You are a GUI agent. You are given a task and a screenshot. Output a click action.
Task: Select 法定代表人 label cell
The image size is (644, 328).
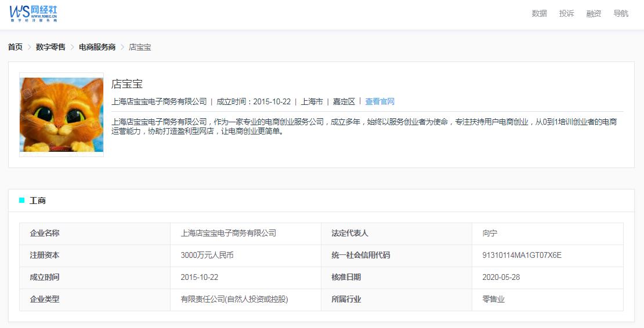click(x=396, y=234)
